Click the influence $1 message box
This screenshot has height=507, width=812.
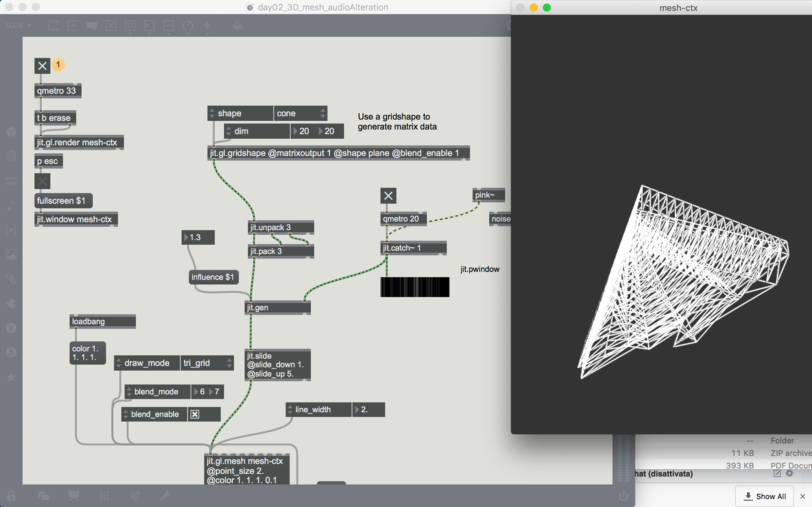coord(214,277)
